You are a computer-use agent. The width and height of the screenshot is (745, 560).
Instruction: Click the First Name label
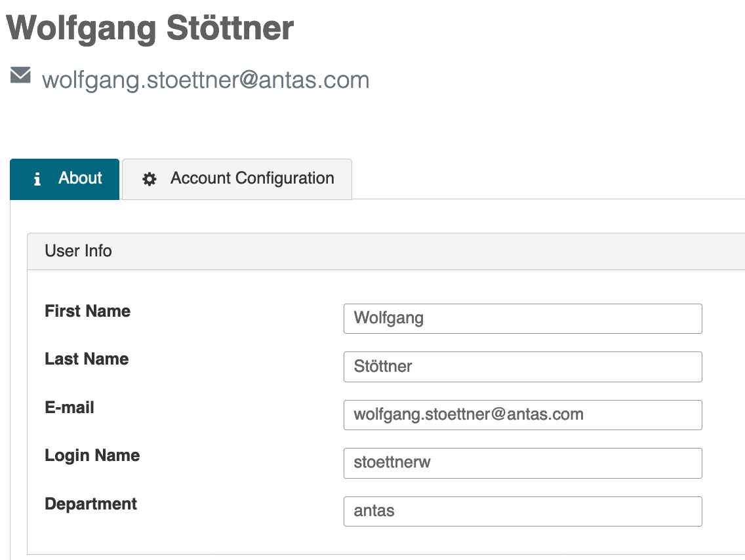click(87, 311)
